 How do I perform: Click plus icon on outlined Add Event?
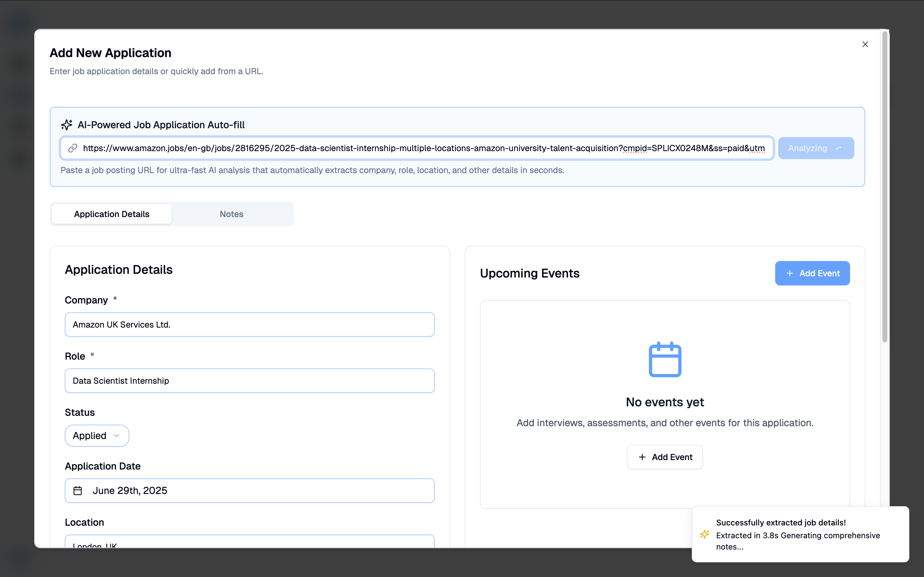[x=642, y=457]
